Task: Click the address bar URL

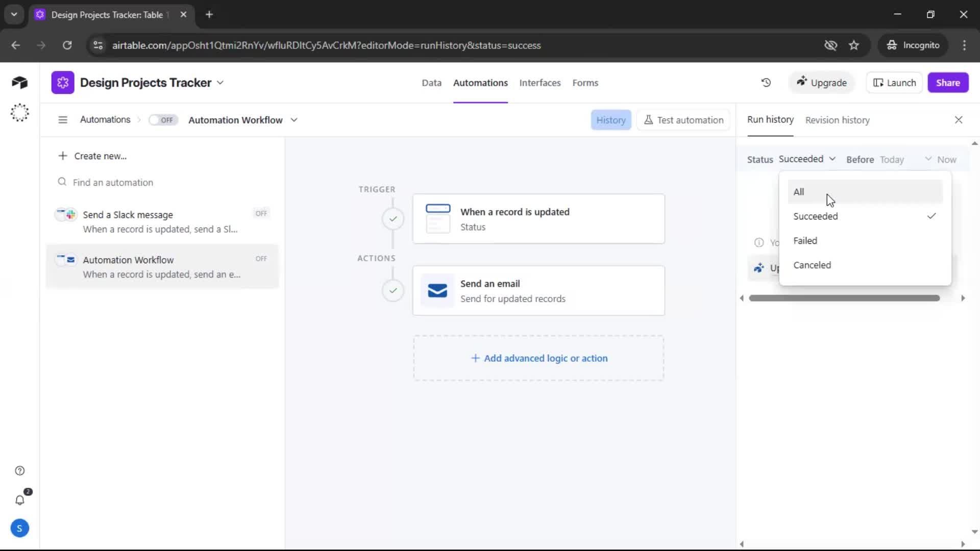Action: [x=326, y=45]
